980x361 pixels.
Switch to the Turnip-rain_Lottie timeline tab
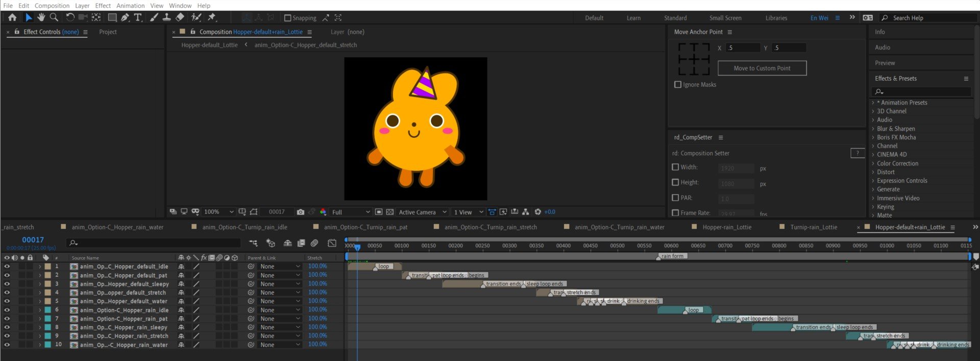(813, 227)
